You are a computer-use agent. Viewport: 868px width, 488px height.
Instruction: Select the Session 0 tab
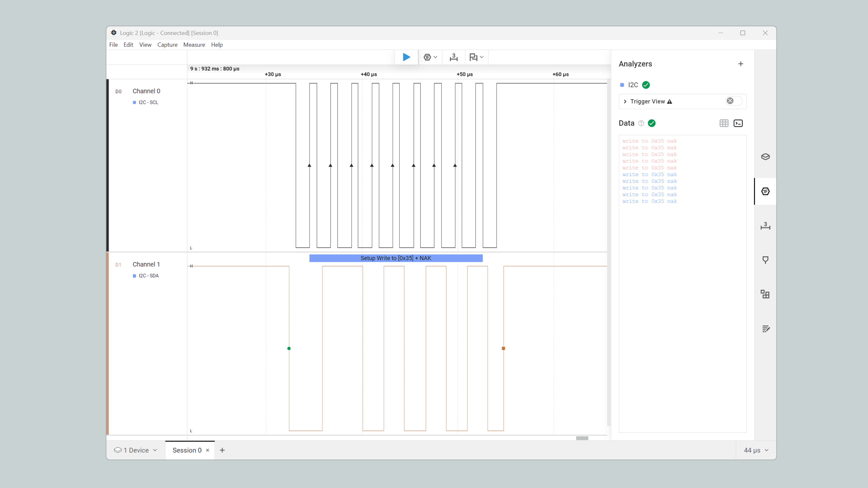(x=187, y=450)
